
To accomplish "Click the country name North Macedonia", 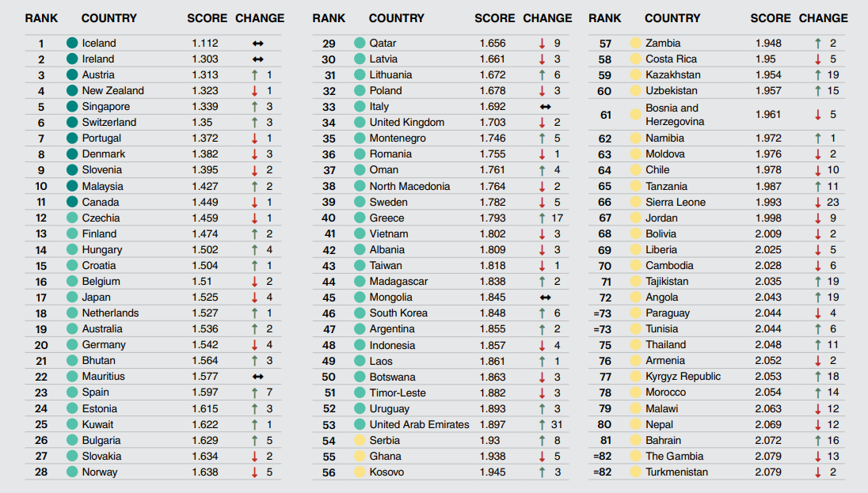I will [x=409, y=187].
